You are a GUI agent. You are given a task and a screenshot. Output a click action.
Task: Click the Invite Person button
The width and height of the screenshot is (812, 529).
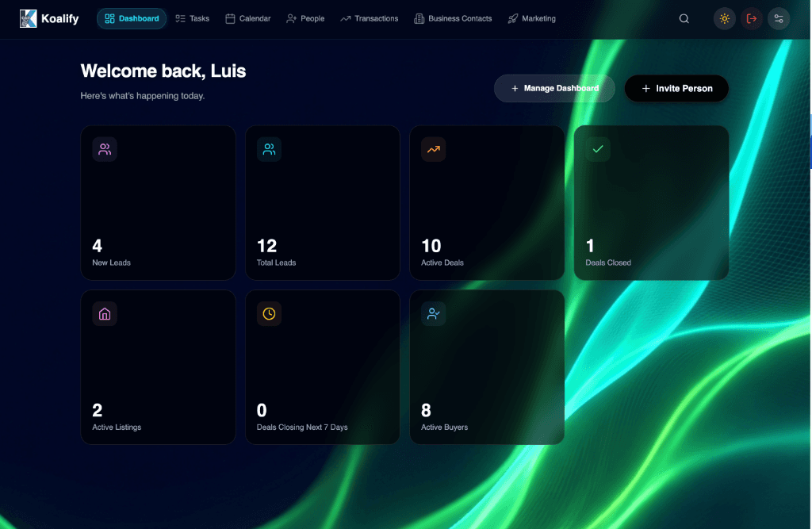(x=676, y=88)
